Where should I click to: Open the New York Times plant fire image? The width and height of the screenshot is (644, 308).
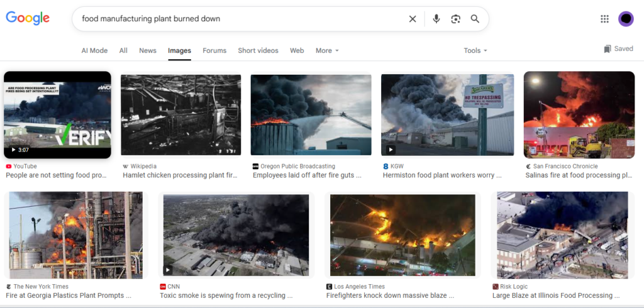74,235
